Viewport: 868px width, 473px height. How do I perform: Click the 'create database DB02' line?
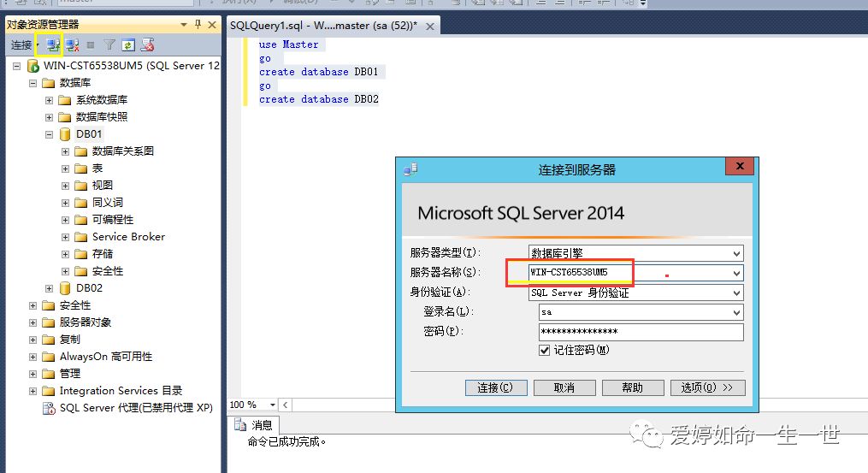pos(319,99)
